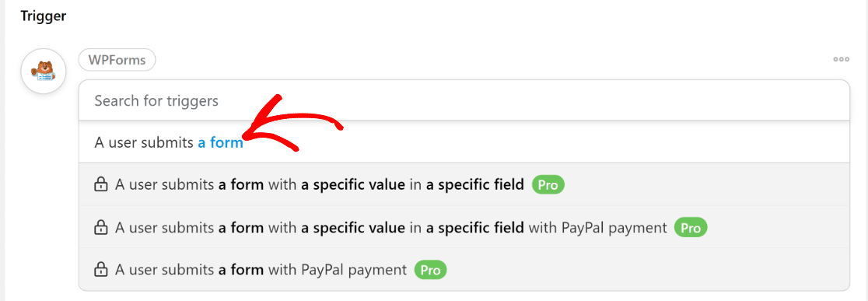The height and width of the screenshot is (301, 868).
Task: Focus the Search for triggers field
Action: (x=464, y=100)
